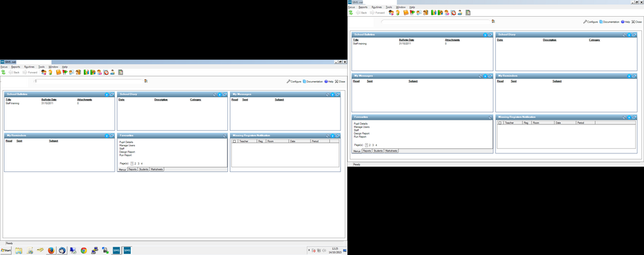Pop out the Missing Registers panel in right window
The height and width of the screenshot is (255, 644).
tap(634, 117)
